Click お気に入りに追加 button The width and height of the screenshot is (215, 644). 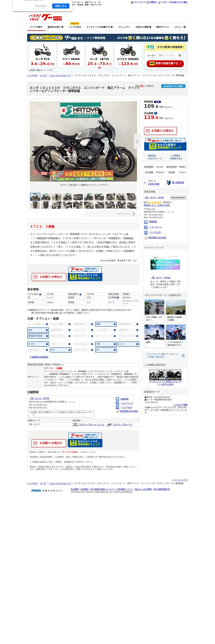coord(173,86)
